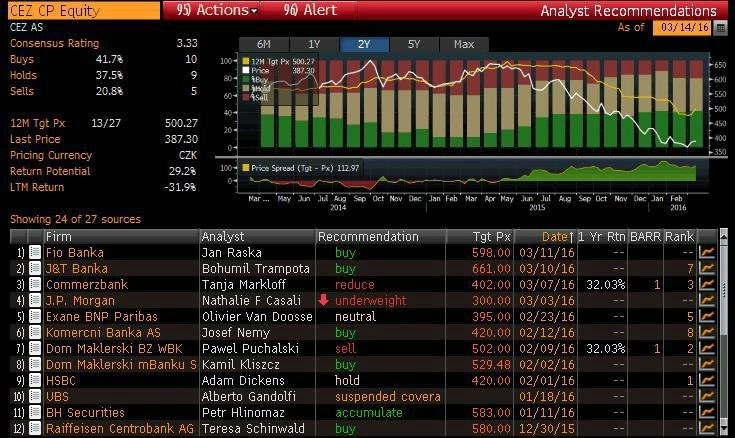This screenshot has width=735, height=438.
Task: Open the UBS report document icon
Action: click(35, 396)
